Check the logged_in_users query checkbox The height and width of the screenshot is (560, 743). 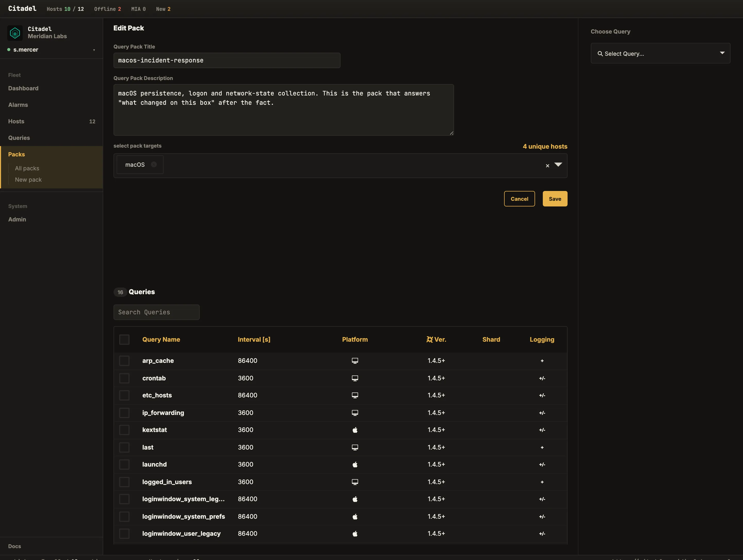click(124, 482)
